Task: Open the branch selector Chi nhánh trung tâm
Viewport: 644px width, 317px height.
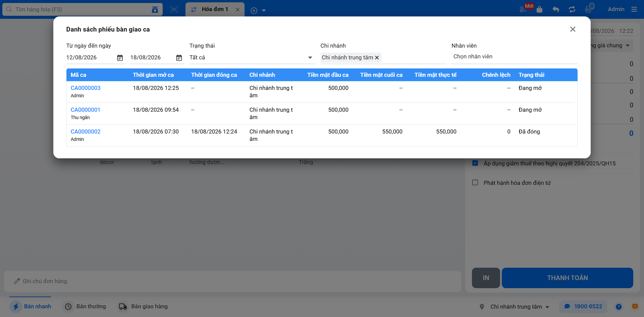Action: (515, 307)
